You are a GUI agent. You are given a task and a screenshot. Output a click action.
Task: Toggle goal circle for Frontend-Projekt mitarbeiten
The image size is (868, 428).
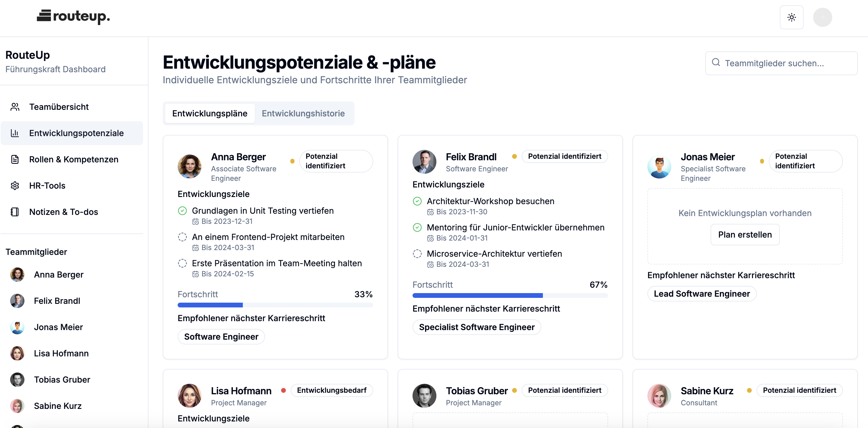[x=182, y=237]
